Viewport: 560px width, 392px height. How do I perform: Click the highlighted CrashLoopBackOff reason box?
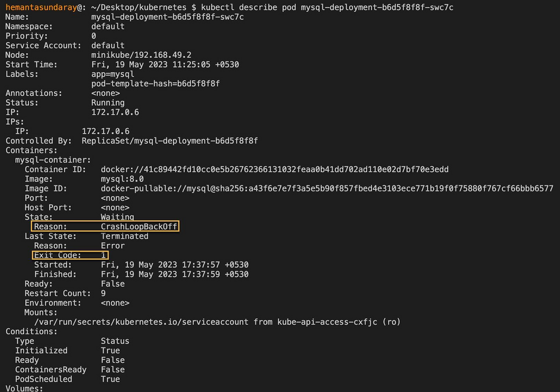(x=105, y=227)
